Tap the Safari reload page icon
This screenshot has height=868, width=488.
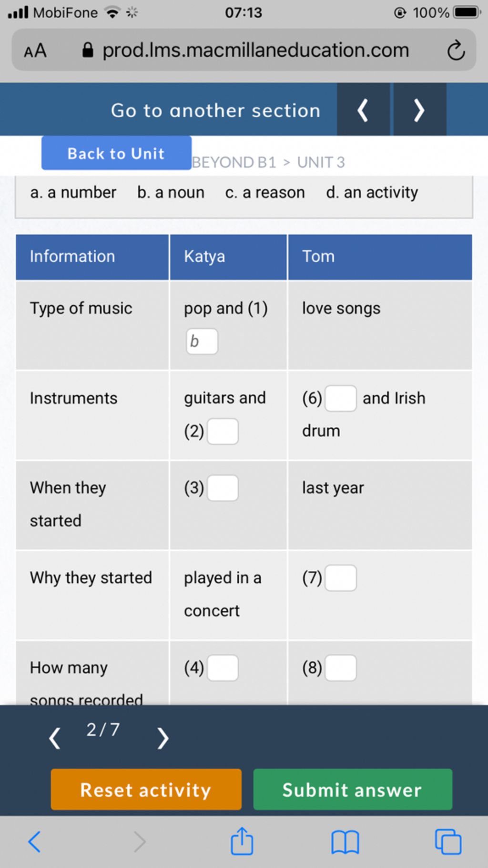(456, 50)
